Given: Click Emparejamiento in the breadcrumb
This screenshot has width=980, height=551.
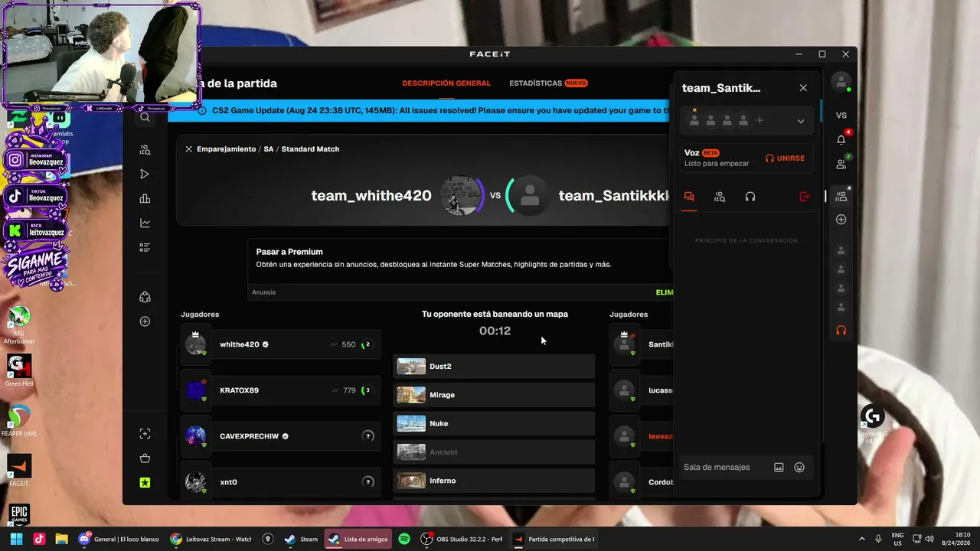Looking at the screenshot, I should click(x=226, y=149).
